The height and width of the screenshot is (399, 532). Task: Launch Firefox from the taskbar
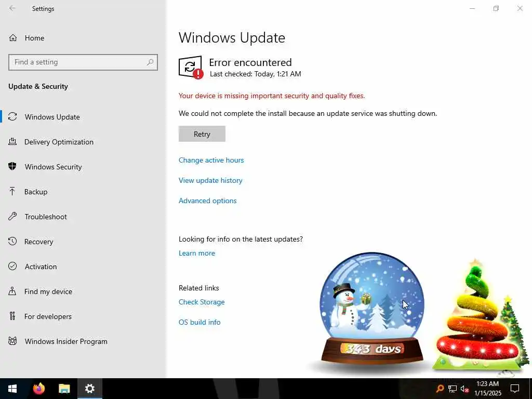38,389
